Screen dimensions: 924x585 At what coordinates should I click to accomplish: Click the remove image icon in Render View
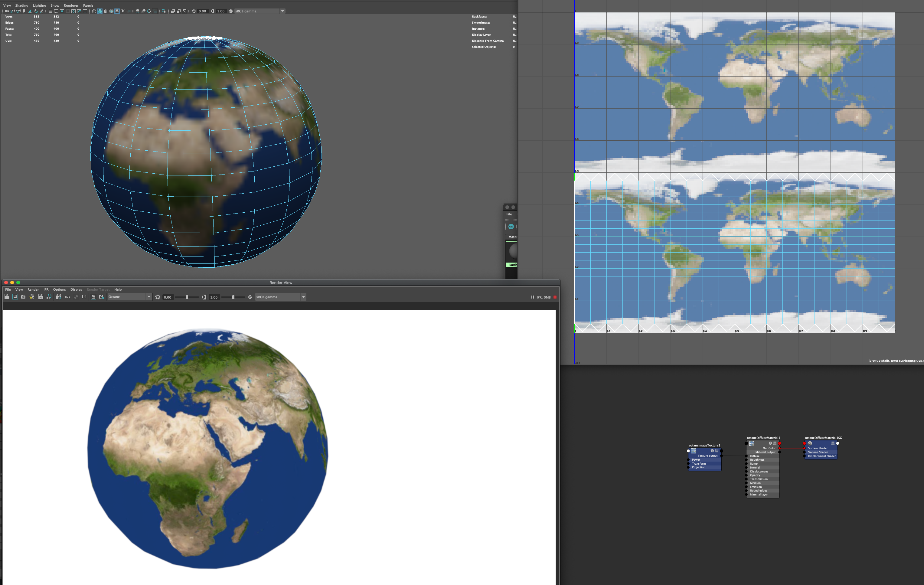[102, 297]
